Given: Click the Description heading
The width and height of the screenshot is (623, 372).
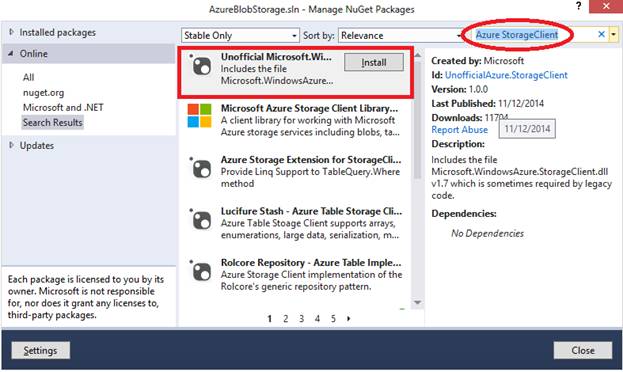Looking at the screenshot, I should coord(458,144).
